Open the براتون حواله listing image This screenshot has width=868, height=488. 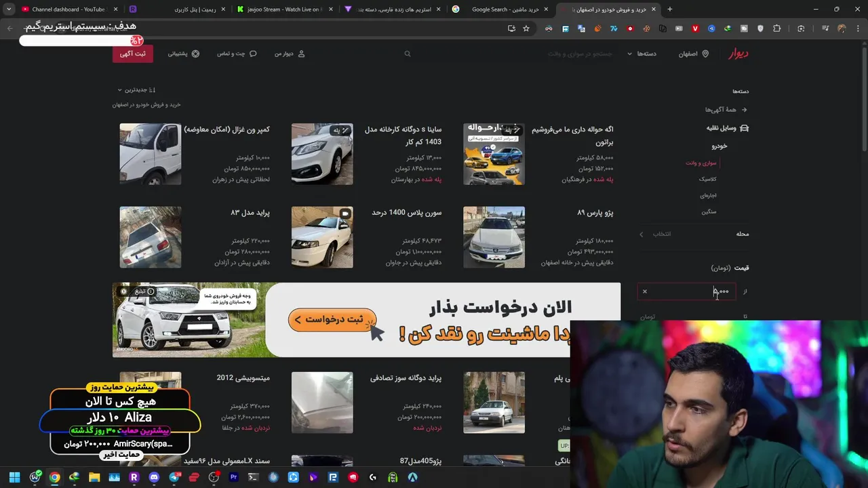click(x=494, y=154)
